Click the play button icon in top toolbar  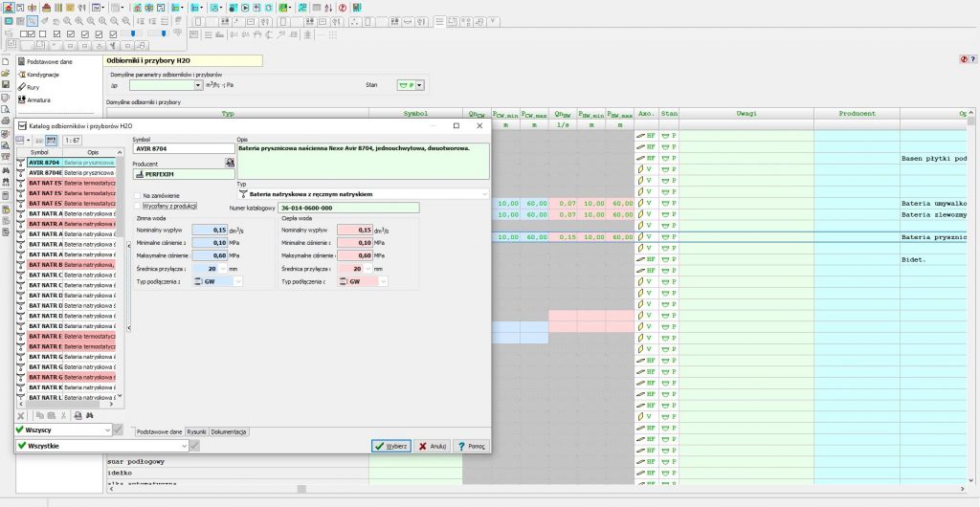pyautogui.click(x=245, y=8)
